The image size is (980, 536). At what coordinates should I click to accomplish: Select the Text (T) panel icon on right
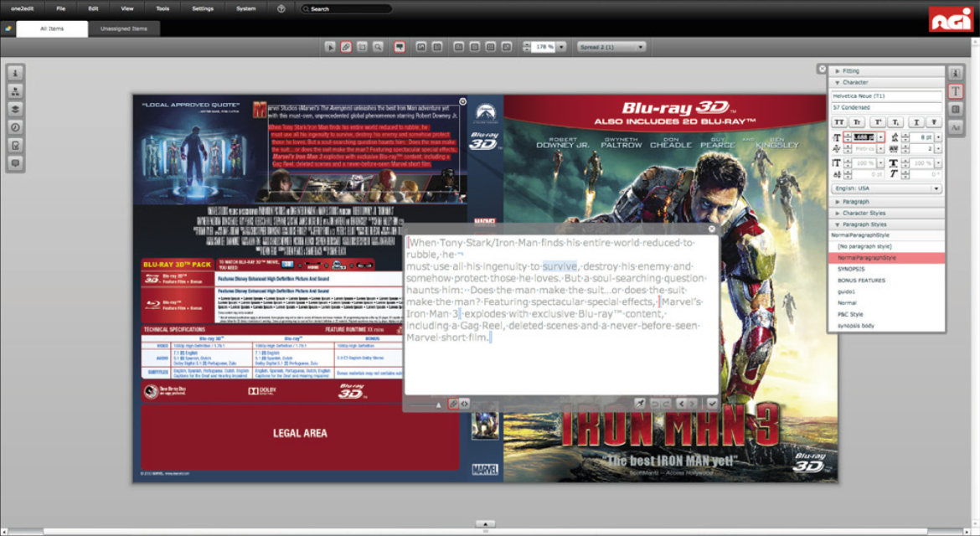tap(956, 91)
